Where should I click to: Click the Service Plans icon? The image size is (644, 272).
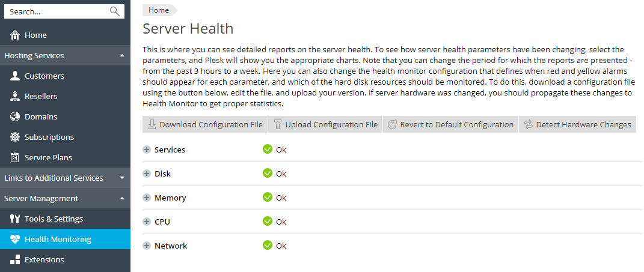point(15,158)
